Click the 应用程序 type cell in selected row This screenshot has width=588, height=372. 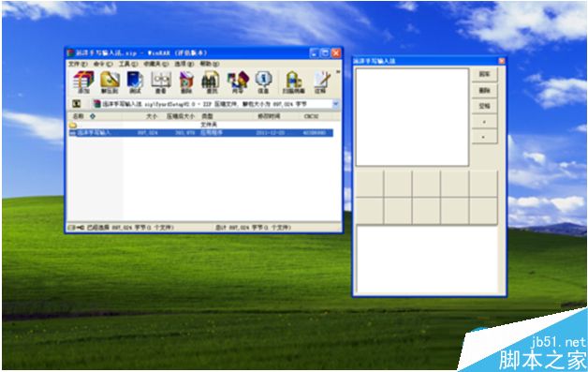click(x=212, y=133)
